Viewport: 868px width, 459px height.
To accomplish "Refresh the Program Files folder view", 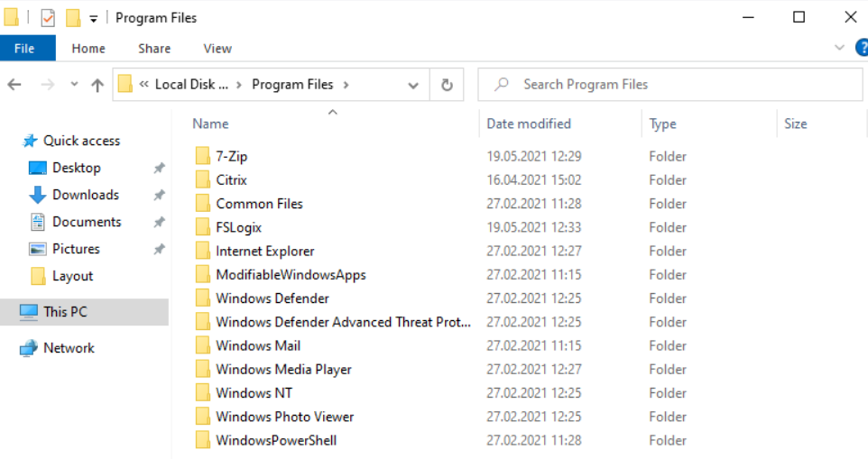I will (x=447, y=85).
